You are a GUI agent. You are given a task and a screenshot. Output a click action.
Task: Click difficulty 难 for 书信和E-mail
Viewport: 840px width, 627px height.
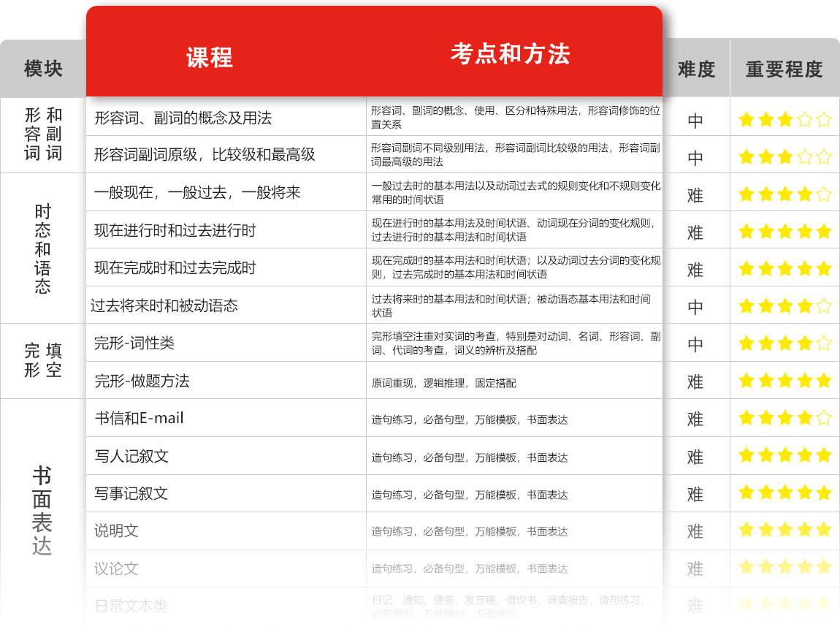695,419
